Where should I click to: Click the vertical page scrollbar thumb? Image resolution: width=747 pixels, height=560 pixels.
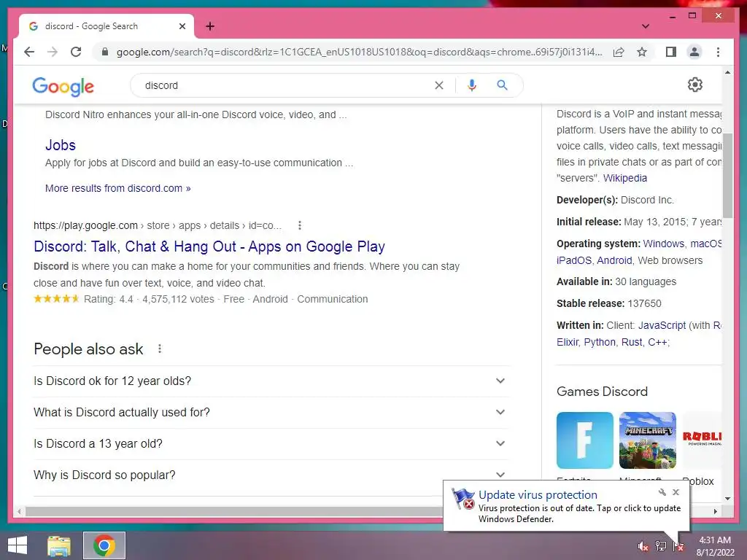[727, 175]
